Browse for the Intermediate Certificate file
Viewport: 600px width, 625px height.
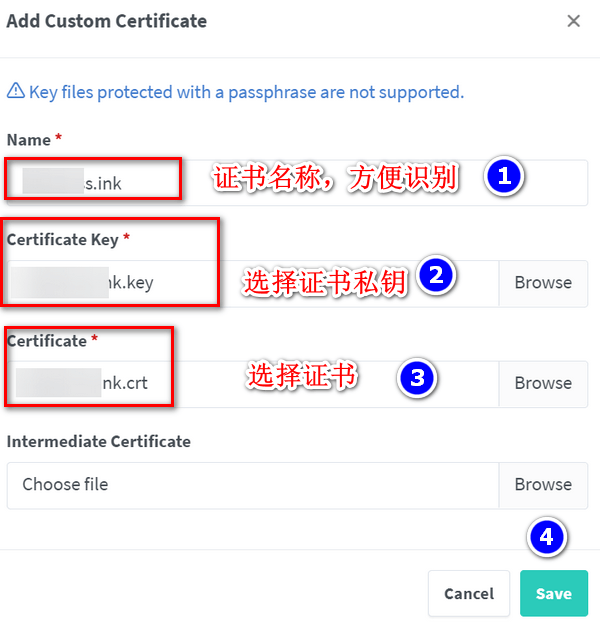coord(543,485)
